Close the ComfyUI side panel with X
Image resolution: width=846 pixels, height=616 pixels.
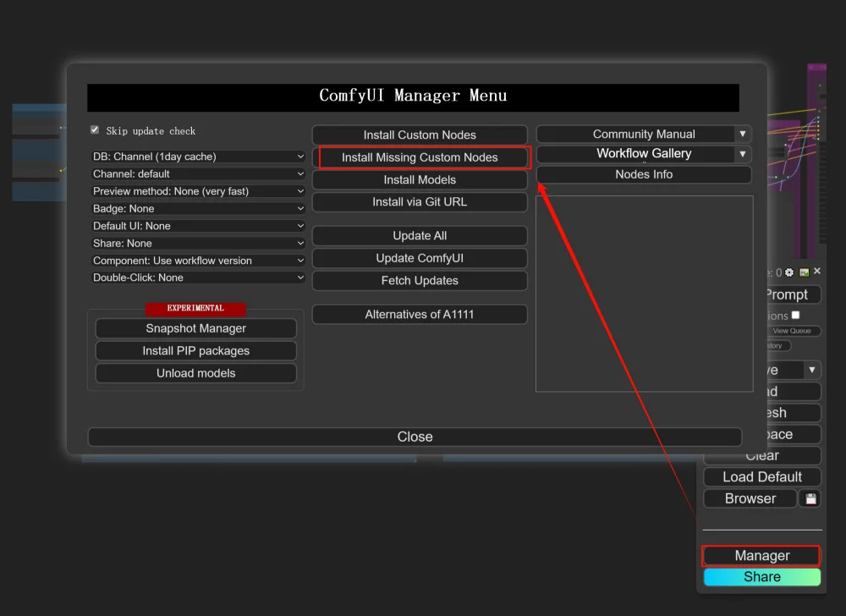(817, 271)
